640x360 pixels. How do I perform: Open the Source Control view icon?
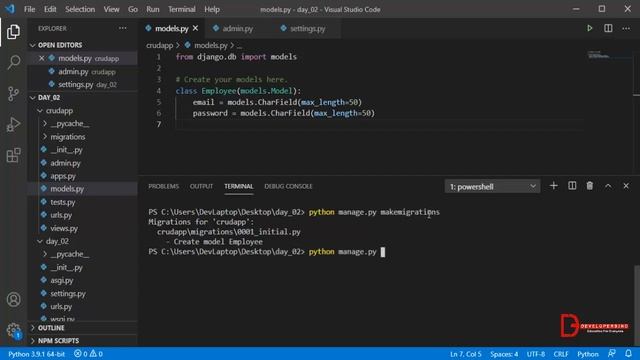click(x=13, y=93)
